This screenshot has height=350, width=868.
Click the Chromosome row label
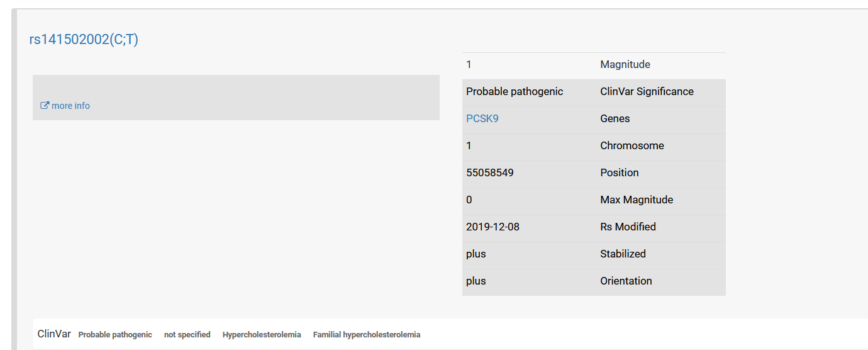632,145
